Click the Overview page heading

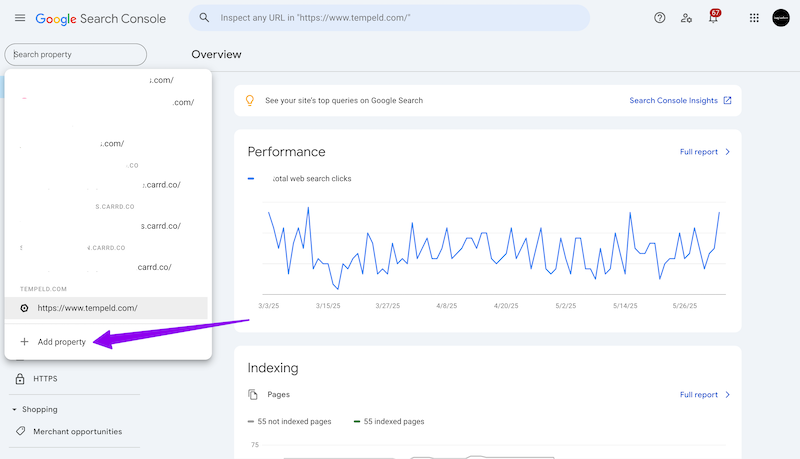(216, 55)
